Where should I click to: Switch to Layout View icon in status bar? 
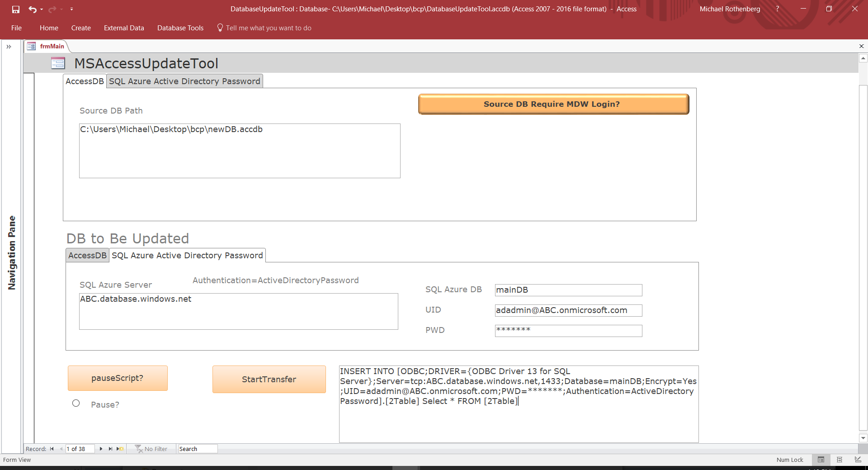[840, 460]
